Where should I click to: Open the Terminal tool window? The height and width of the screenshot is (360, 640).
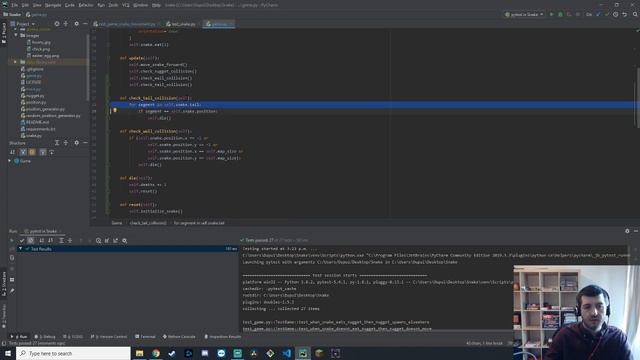click(x=145, y=337)
